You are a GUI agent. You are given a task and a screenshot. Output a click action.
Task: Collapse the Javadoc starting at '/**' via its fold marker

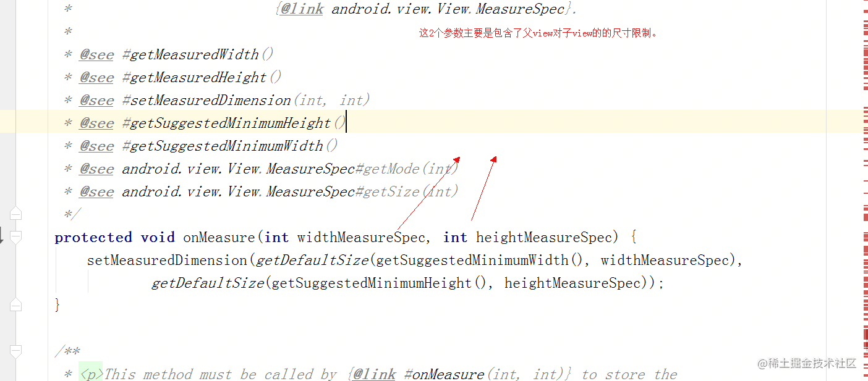click(x=16, y=351)
